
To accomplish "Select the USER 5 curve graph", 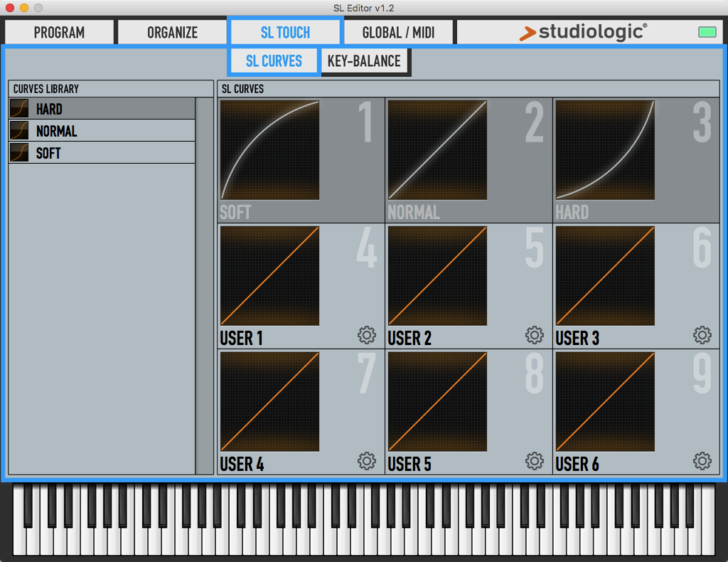I will (x=437, y=402).
